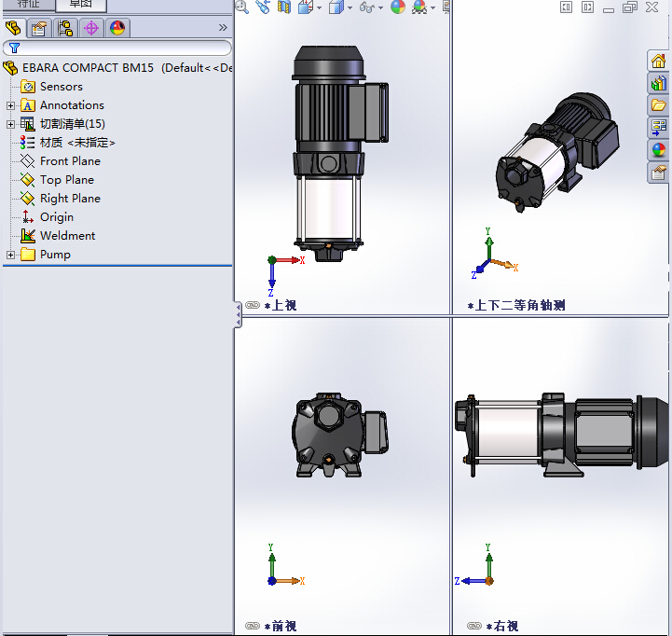This screenshot has width=672, height=636.
Task: Toggle the link icon beside 右视
Action: pyautogui.click(x=474, y=626)
